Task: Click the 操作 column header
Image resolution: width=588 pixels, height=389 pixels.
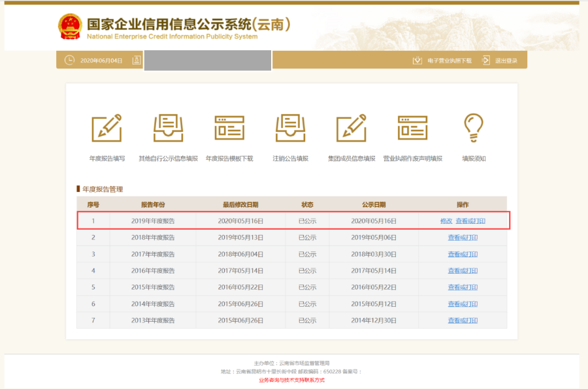Action: click(463, 205)
